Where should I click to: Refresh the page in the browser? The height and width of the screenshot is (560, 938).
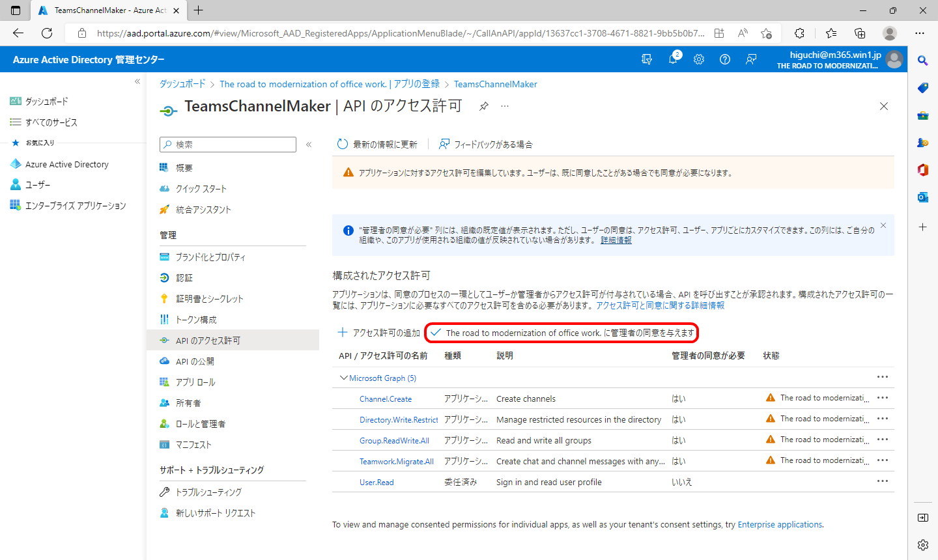[47, 33]
